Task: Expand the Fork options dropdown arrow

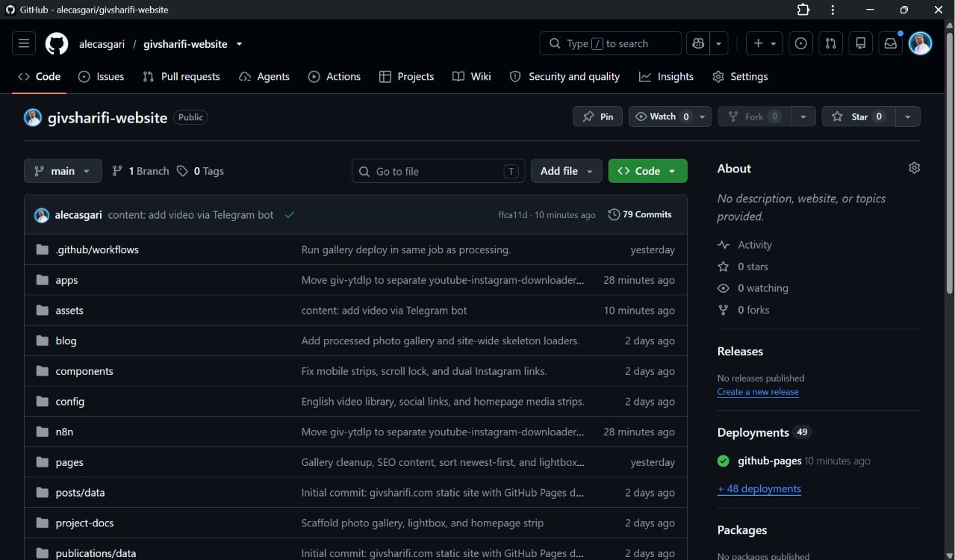Action: tap(803, 116)
